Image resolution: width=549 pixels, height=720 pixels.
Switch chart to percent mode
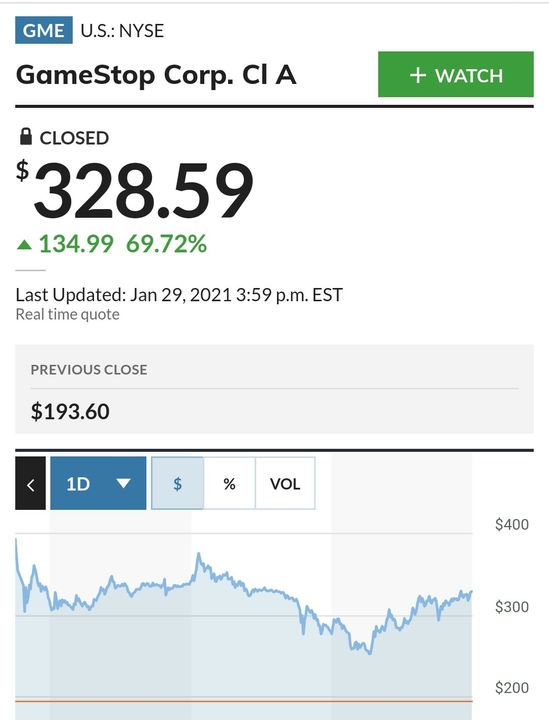tap(229, 483)
